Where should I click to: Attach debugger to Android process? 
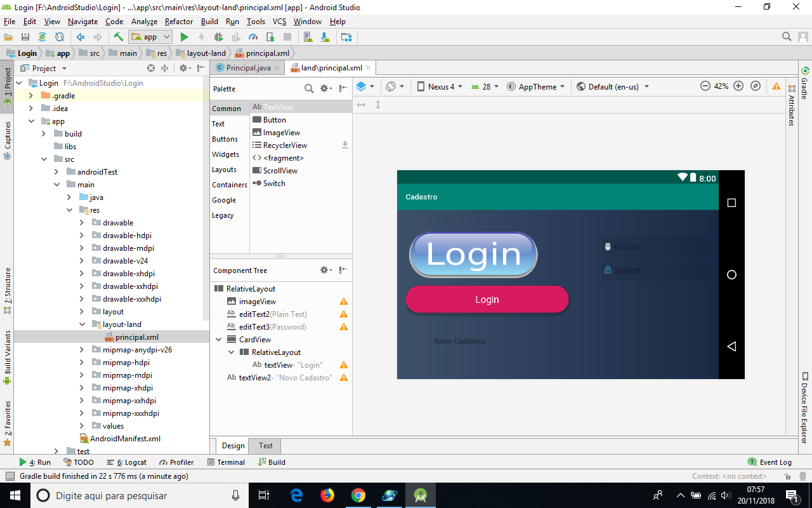click(x=270, y=37)
